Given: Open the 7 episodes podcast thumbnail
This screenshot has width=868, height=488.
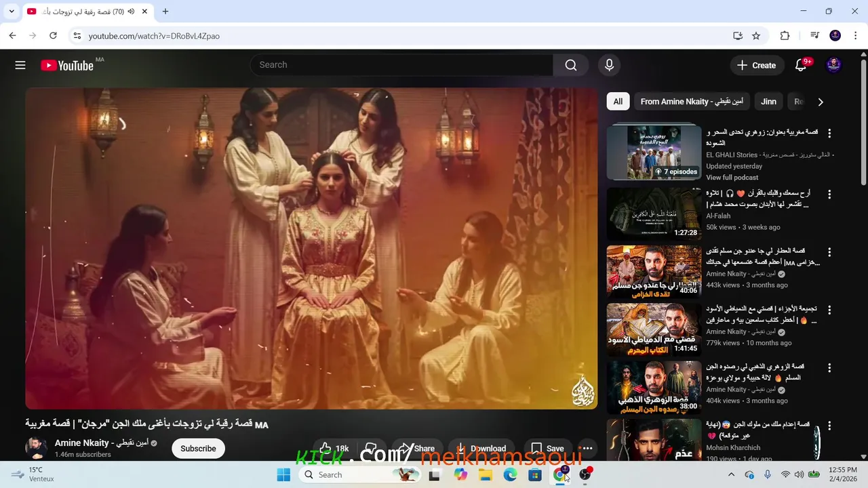Looking at the screenshot, I should point(654,152).
